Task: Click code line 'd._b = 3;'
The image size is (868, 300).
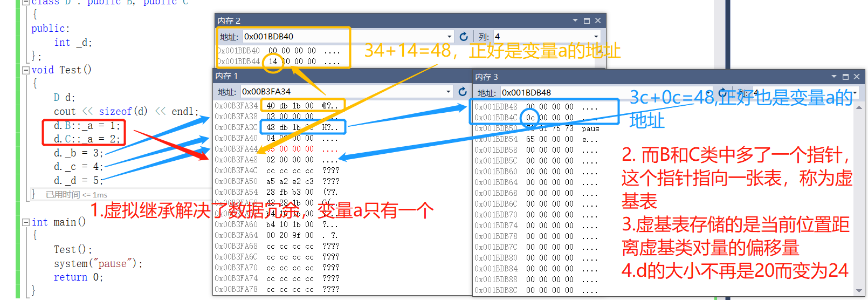Action: [x=78, y=153]
